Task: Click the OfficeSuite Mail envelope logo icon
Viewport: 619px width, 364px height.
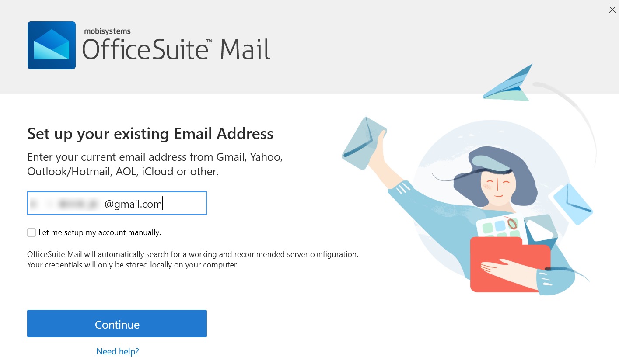Action: tap(52, 45)
